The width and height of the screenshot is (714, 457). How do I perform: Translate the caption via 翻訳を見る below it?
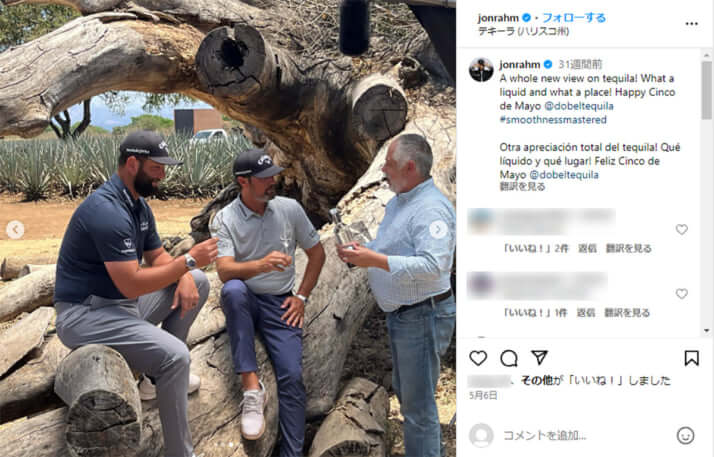coord(522,186)
